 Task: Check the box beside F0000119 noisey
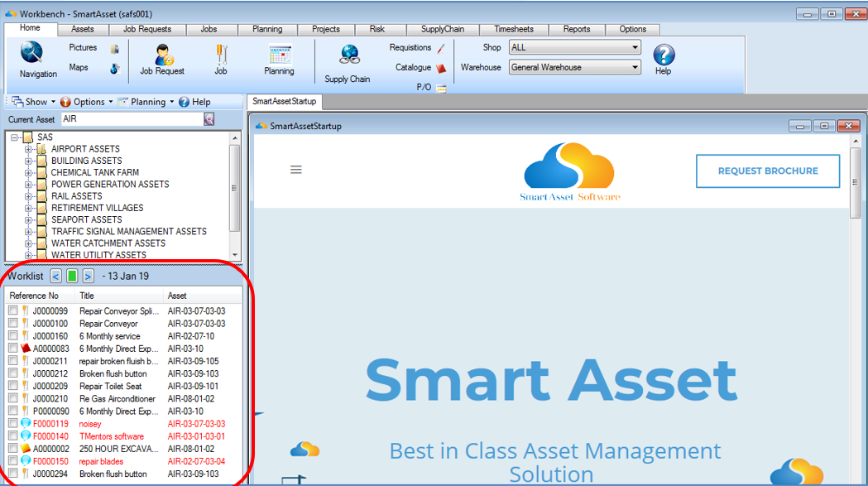[x=13, y=423]
